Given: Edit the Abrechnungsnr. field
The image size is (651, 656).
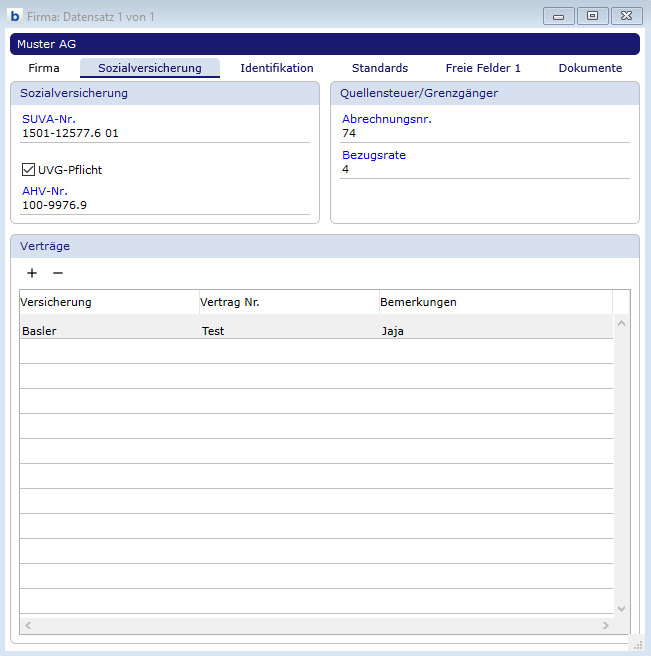Looking at the screenshot, I should click(x=485, y=133).
